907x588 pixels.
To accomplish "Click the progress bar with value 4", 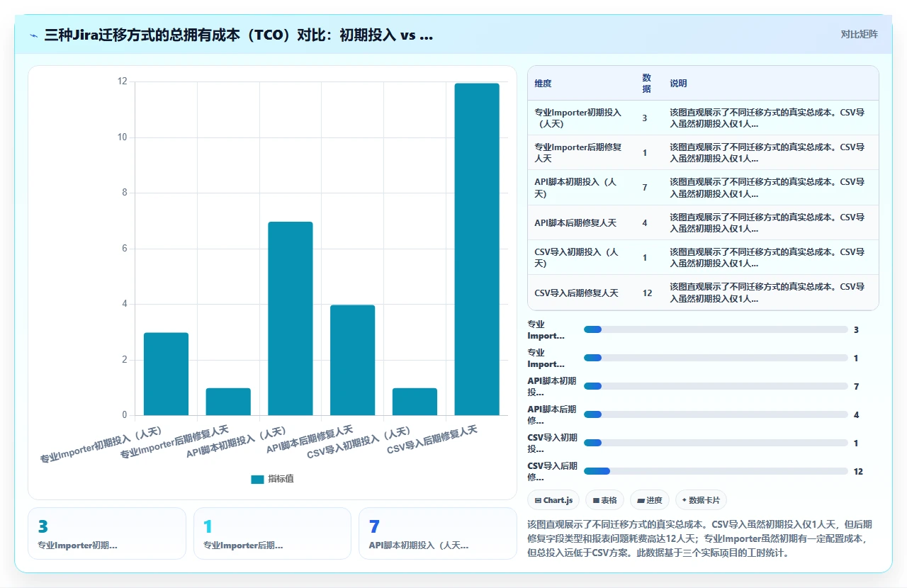I will (x=716, y=414).
